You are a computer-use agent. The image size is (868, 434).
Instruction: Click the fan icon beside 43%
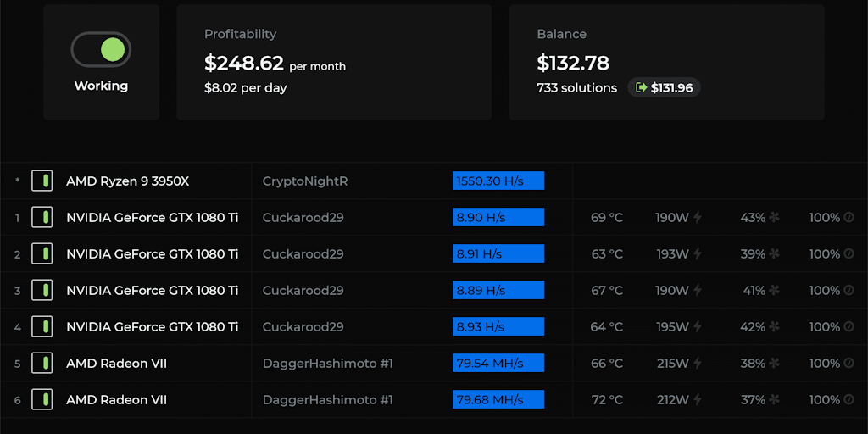(774, 218)
